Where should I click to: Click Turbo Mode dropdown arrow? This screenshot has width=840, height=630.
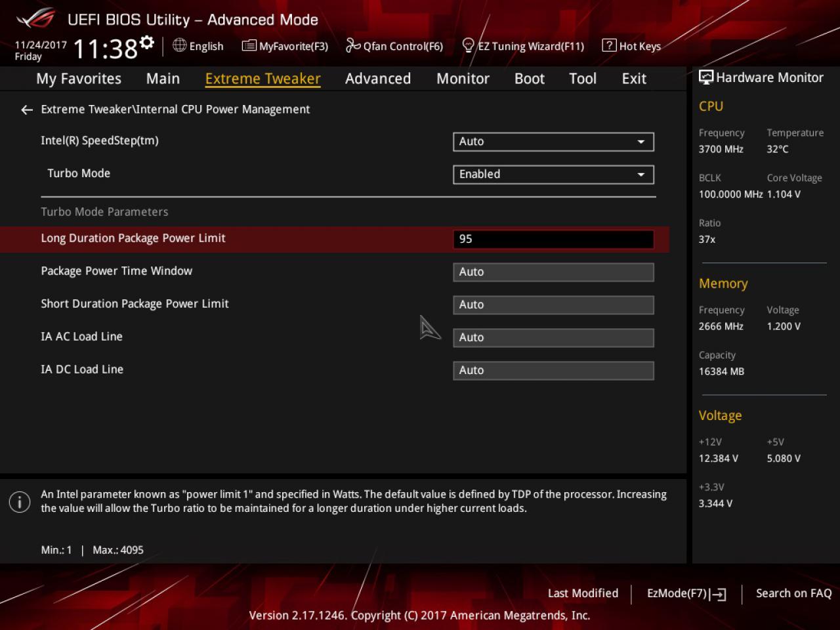click(640, 175)
